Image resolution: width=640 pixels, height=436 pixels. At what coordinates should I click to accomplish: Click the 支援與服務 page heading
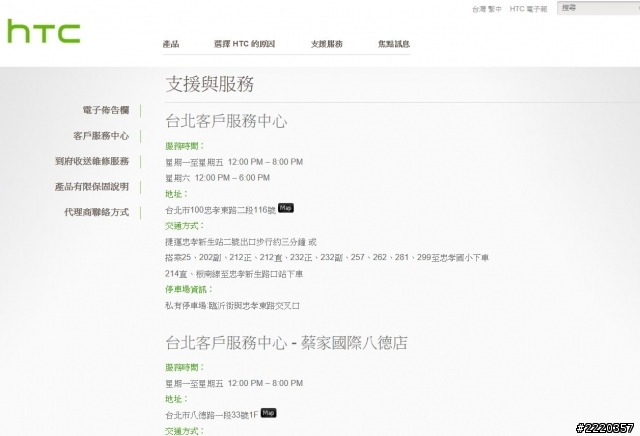pos(210,84)
